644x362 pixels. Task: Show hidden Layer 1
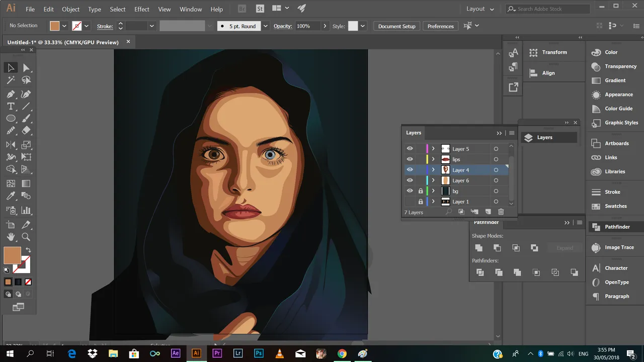tap(410, 202)
